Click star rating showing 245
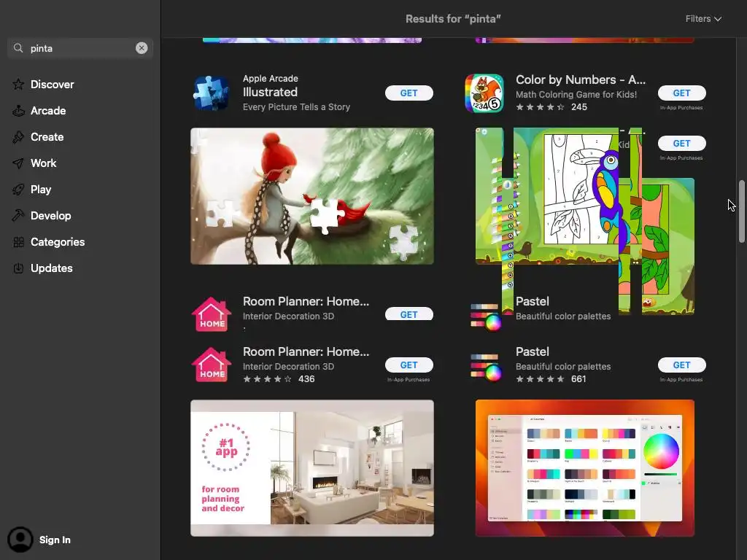This screenshot has height=560, width=747. pos(551,107)
